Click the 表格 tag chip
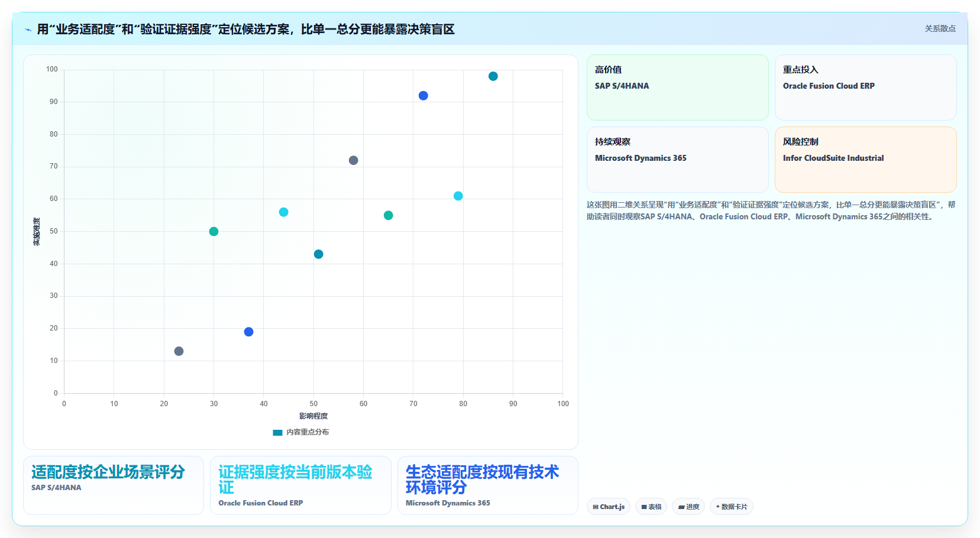Screen dimensions: 980x538 tap(651, 507)
